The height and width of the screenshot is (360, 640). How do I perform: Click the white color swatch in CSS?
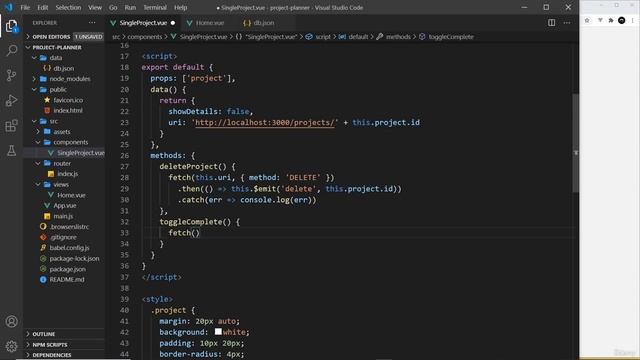pos(218,332)
